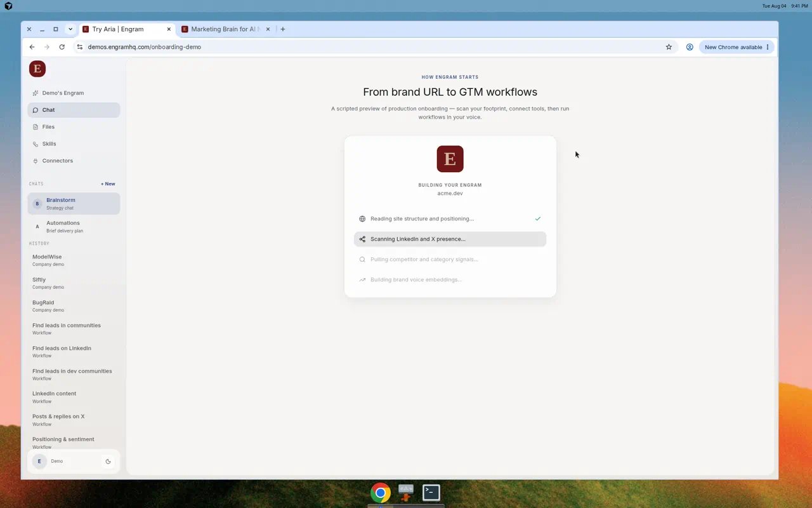
Task: Select the Automations brief delivery plan chat
Action: (x=74, y=227)
